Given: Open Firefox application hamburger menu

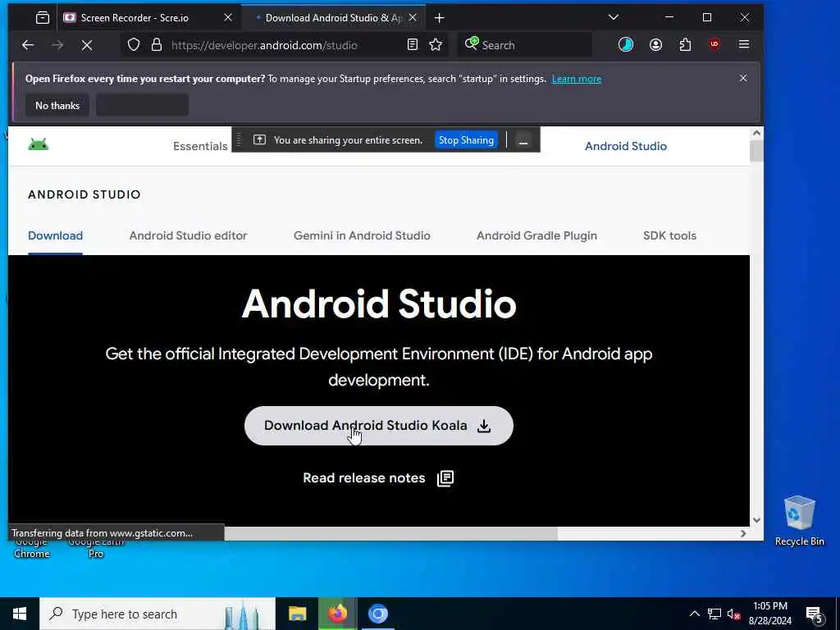Looking at the screenshot, I should point(743,45).
